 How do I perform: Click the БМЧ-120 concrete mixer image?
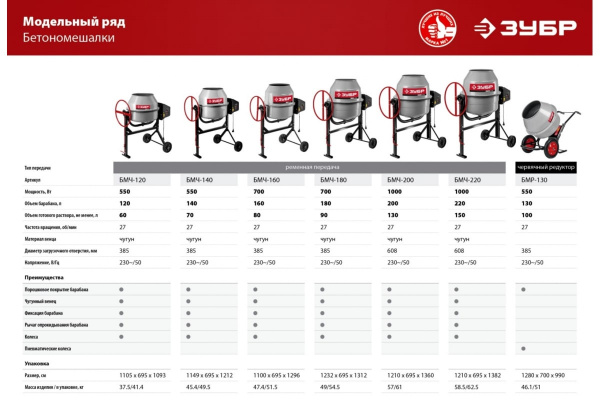(x=143, y=125)
